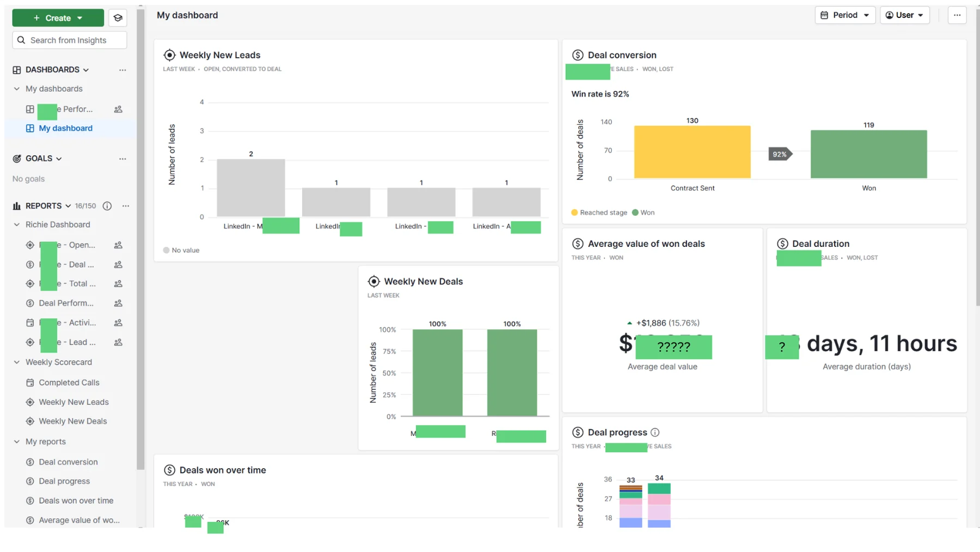Open the Create button menu
This screenshot has width=980, height=552.
click(58, 18)
